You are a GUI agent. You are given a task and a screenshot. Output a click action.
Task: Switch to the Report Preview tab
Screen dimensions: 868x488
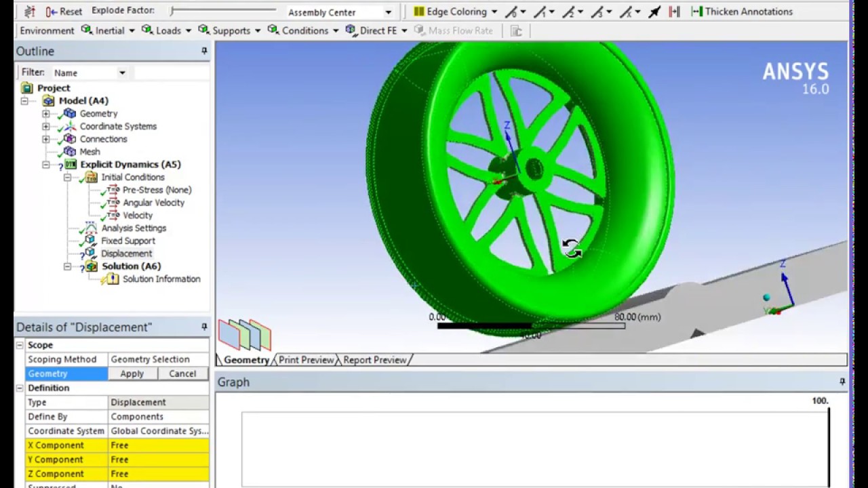pyautogui.click(x=374, y=360)
